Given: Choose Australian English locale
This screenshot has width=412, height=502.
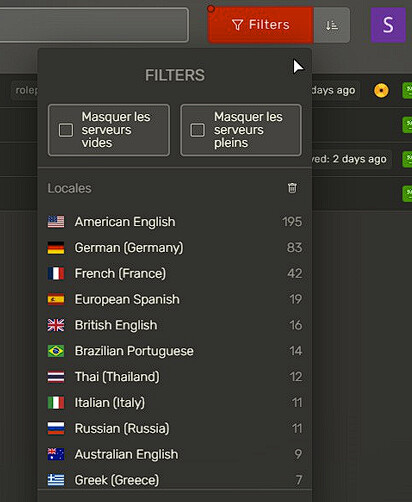Looking at the screenshot, I should [175, 454].
